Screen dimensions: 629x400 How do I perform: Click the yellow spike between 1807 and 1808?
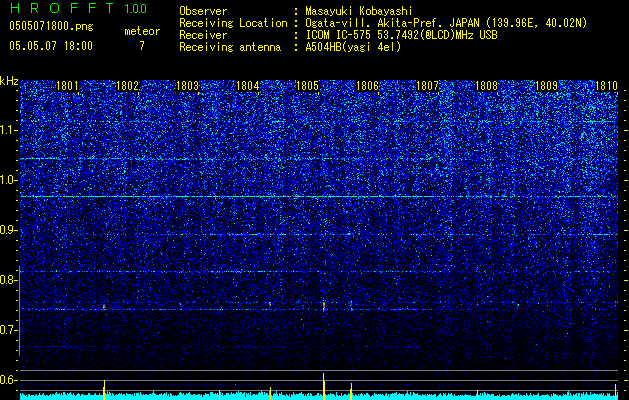(x=477, y=395)
